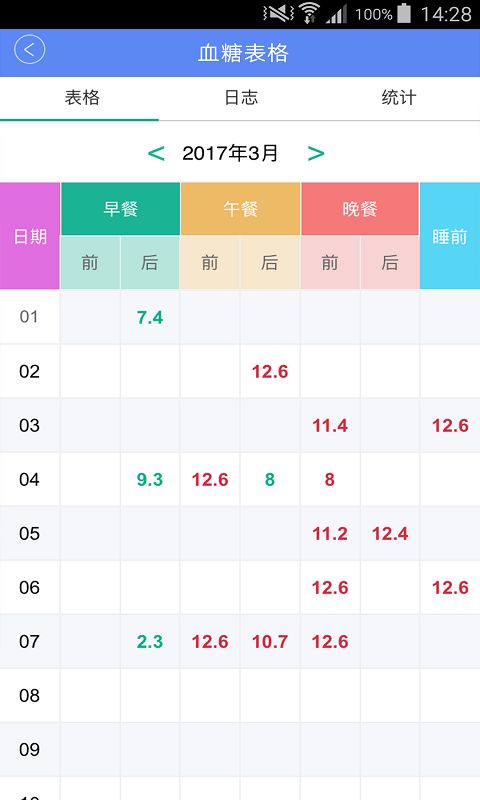Screen dimensions: 480x800
Task: Tap the 午餐 column header
Action: (240, 209)
